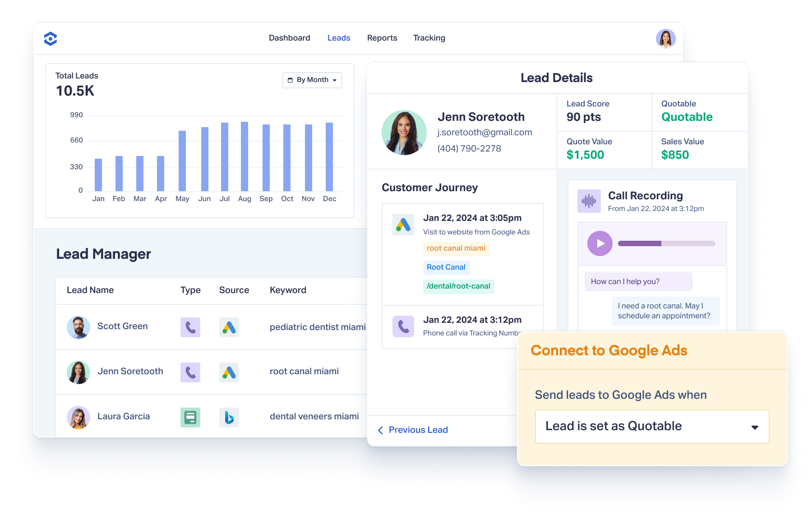Image resolution: width=812 pixels, height=523 pixels.
Task: Click the Call Recording waveform icon
Action: coord(589,201)
